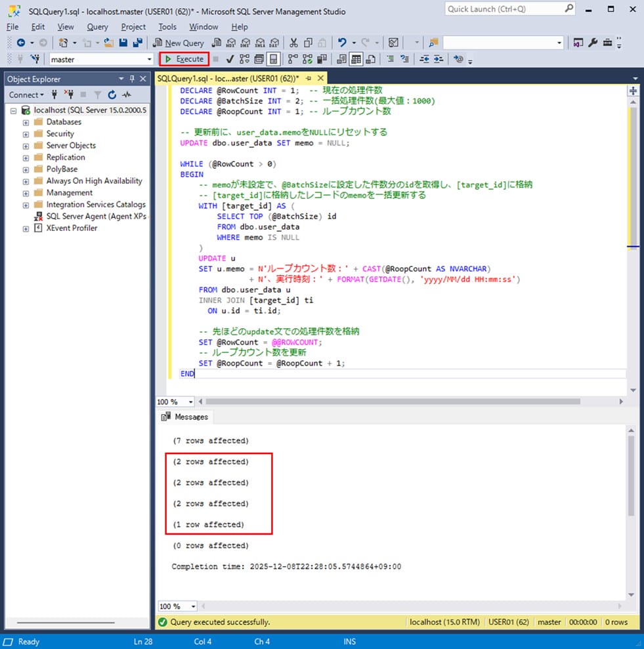Click the Parse checkmark icon
The width and height of the screenshot is (644, 649).
pos(230,59)
